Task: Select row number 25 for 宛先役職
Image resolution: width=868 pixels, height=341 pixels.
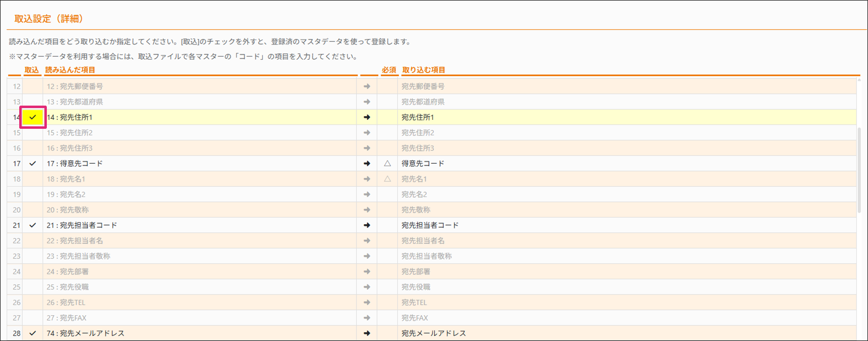Action: 17,287
